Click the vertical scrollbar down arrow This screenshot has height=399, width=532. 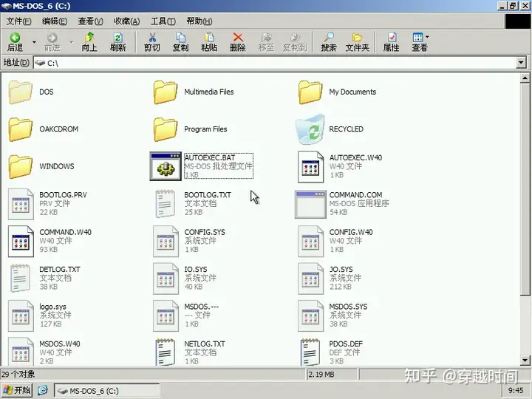tap(525, 360)
